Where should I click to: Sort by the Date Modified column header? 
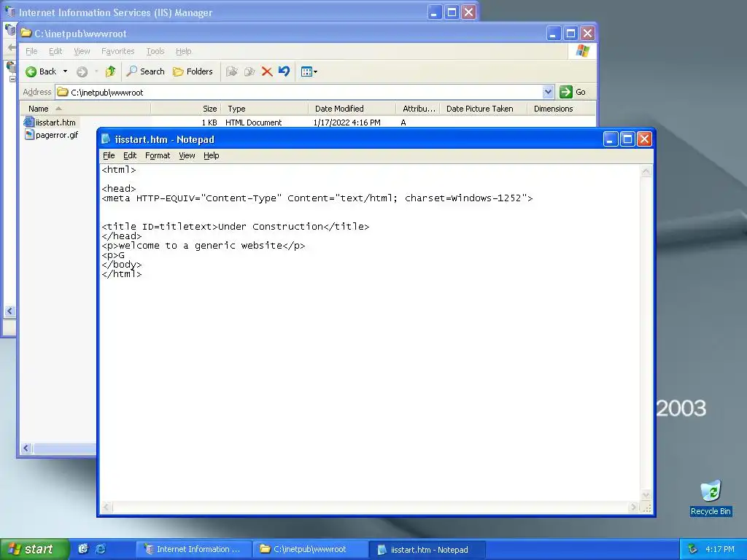point(352,109)
